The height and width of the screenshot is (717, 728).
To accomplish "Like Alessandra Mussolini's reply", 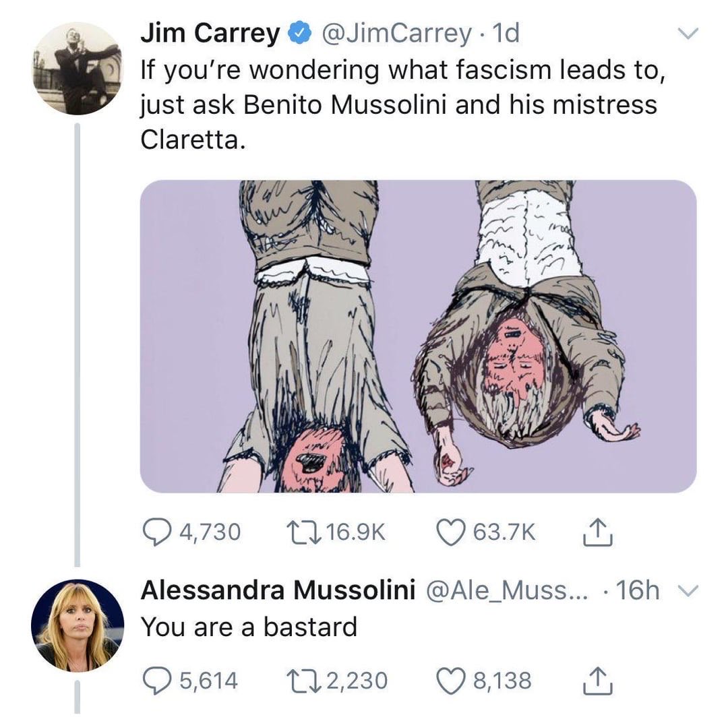I will (x=448, y=680).
